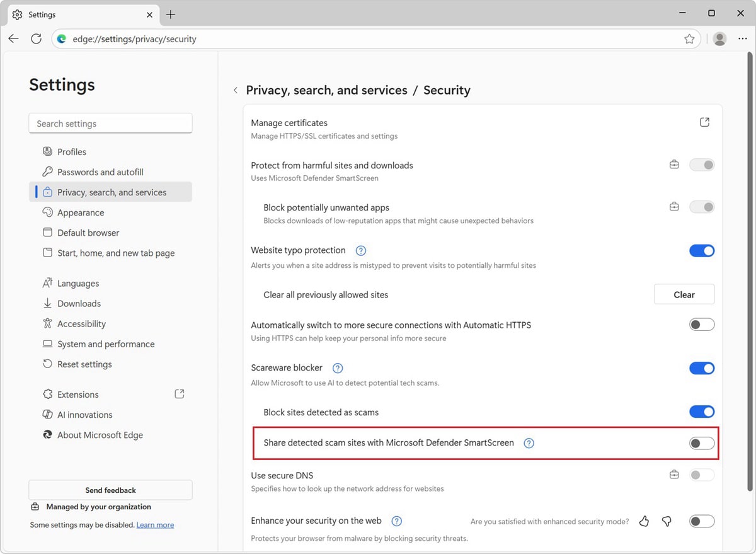Click the browser refresh icon
This screenshot has height=554, width=756.
coord(36,39)
